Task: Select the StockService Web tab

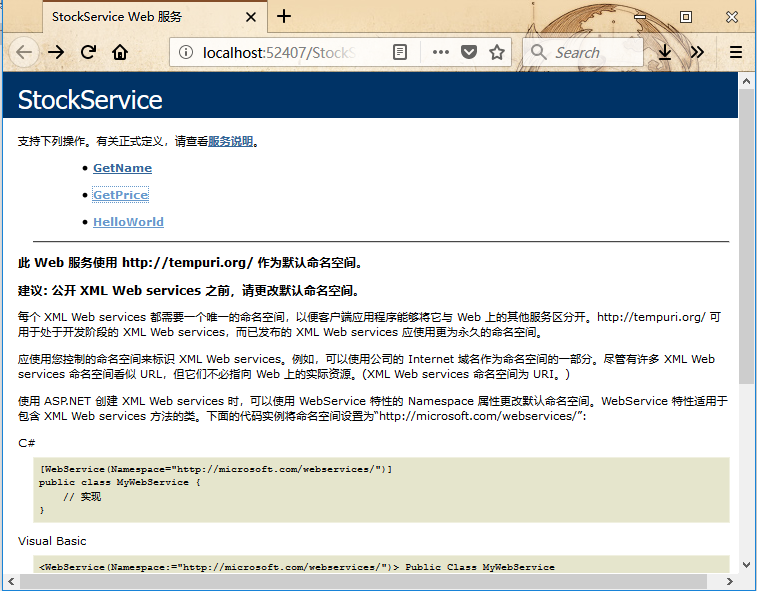Action: [130, 17]
